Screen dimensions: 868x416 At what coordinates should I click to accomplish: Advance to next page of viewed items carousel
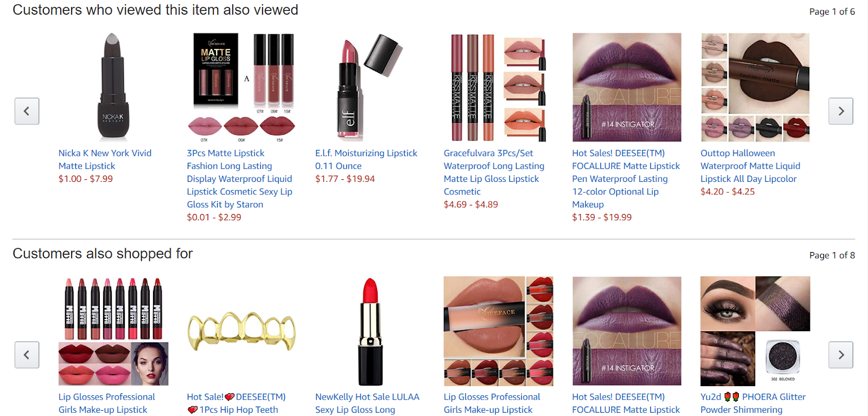click(x=841, y=111)
